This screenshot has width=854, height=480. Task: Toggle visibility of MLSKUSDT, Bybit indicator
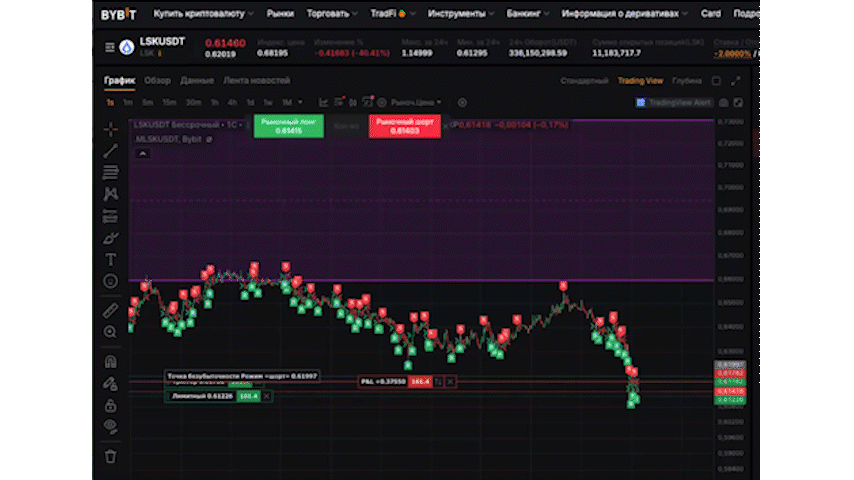209,139
